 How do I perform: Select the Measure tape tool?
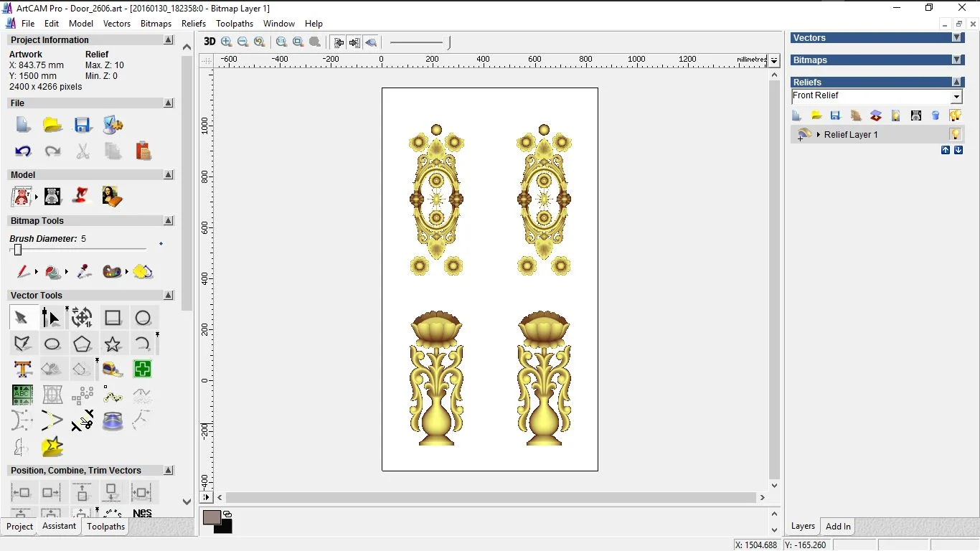tap(113, 369)
